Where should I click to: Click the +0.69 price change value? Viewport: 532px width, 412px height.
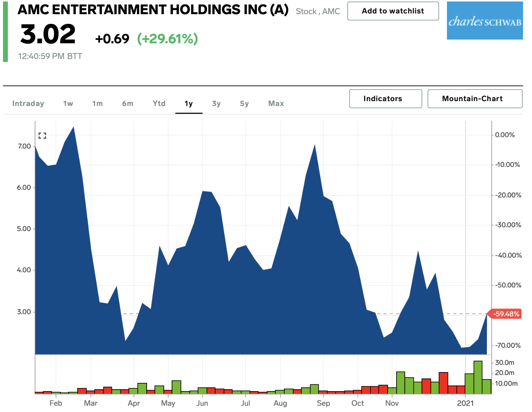click(x=112, y=39)
